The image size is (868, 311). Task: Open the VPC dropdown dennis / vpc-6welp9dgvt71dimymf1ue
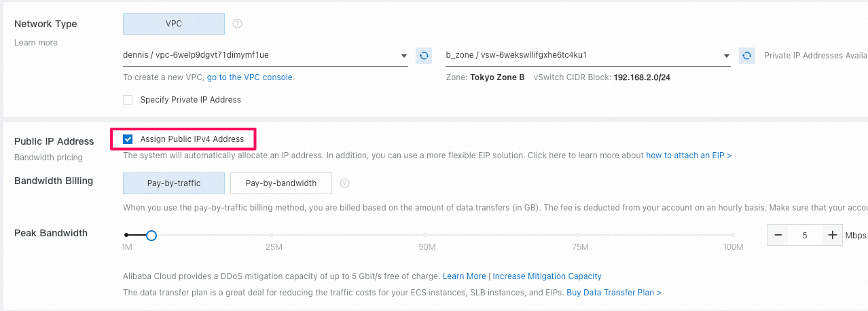[266, 55]
